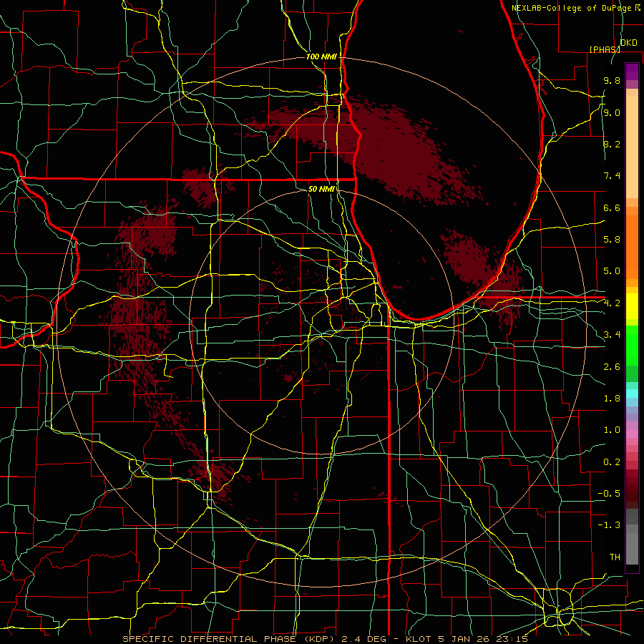Click the "100 NMI" range ring label
Image resolution: width=644 pixels, height=644 pixels.
[321, 57]
